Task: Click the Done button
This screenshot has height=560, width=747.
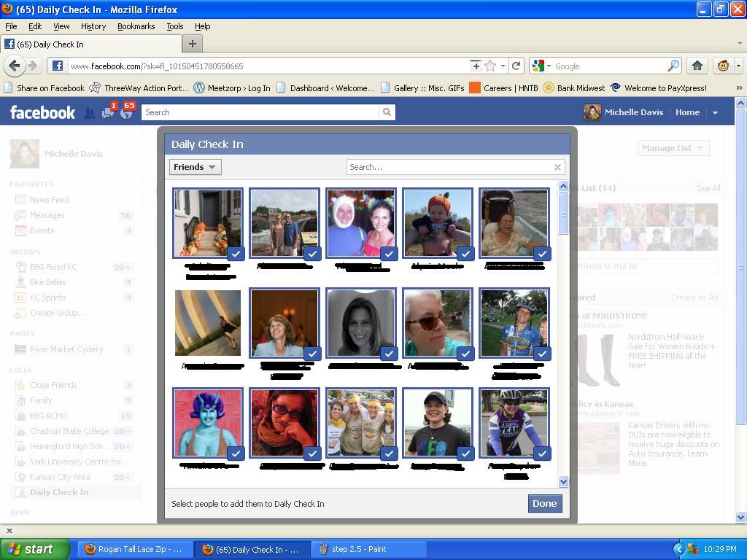Action: [x=544, y=503]
